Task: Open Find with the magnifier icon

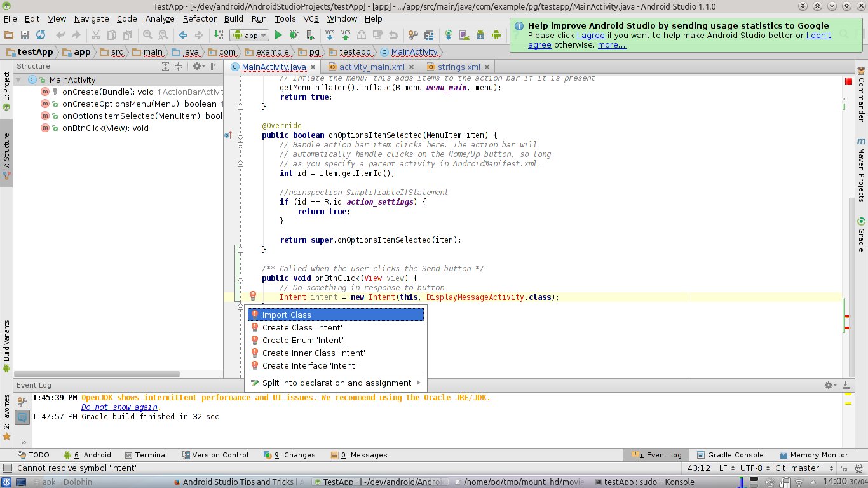Action: click(x=147, y=35)
